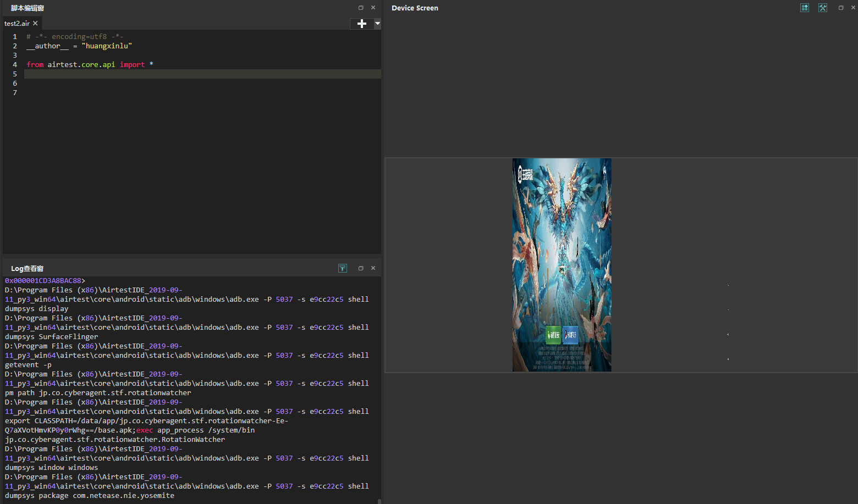Click the 脚本编辑窗 panel title
The height and width of the screenshot is (504, 858).
click(28, 8)
